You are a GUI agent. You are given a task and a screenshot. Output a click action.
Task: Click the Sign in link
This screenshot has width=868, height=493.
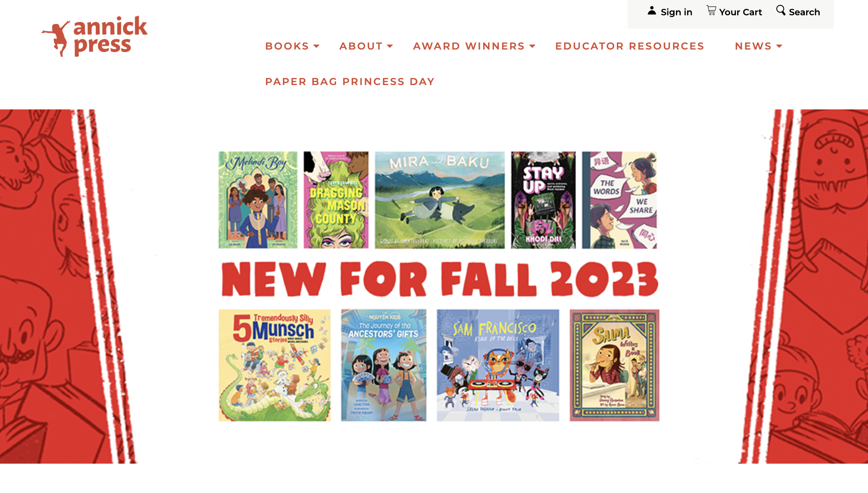[x=670, y=12]
